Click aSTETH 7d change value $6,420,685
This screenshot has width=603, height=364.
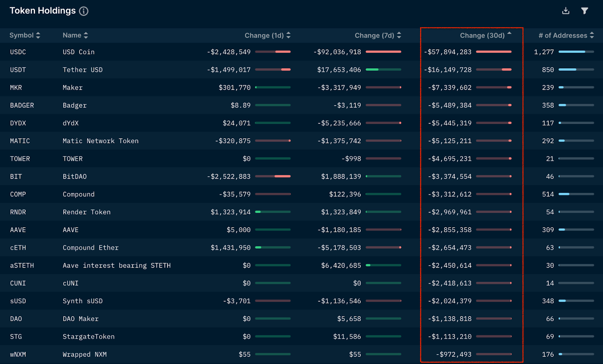click(x=341, y=265)
